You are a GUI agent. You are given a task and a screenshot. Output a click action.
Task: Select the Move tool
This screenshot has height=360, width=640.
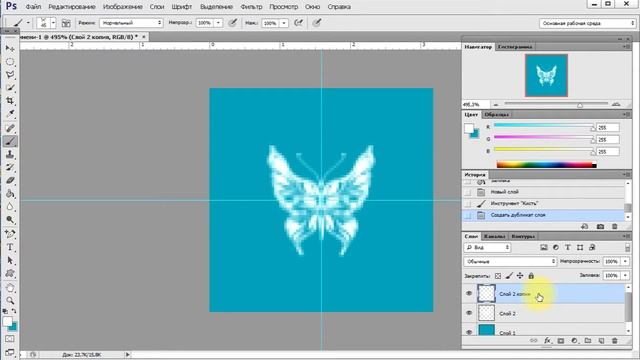pos(10,49)
